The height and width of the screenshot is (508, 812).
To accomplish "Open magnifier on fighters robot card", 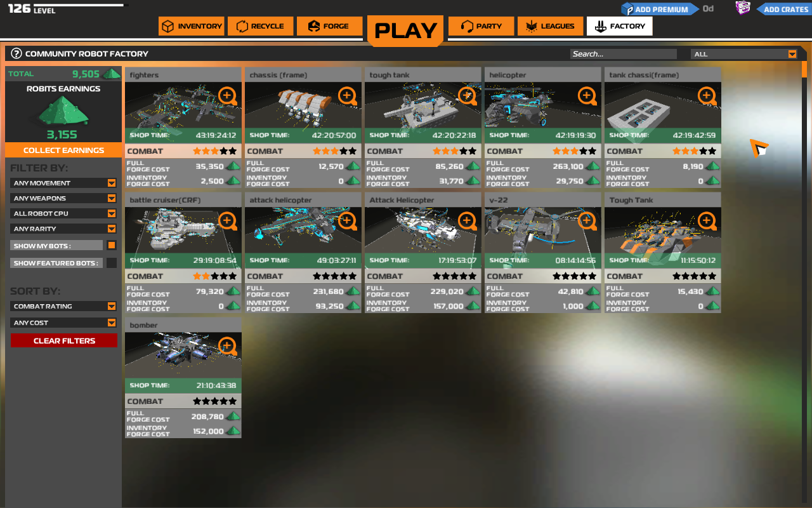I will [227, 96].
